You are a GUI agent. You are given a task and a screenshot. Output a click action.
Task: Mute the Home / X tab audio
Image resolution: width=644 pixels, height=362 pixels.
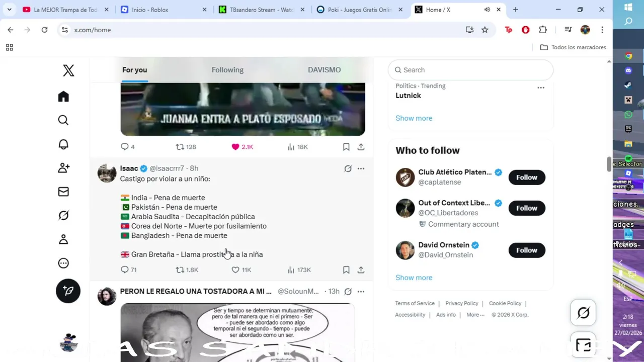click(487, 10)
